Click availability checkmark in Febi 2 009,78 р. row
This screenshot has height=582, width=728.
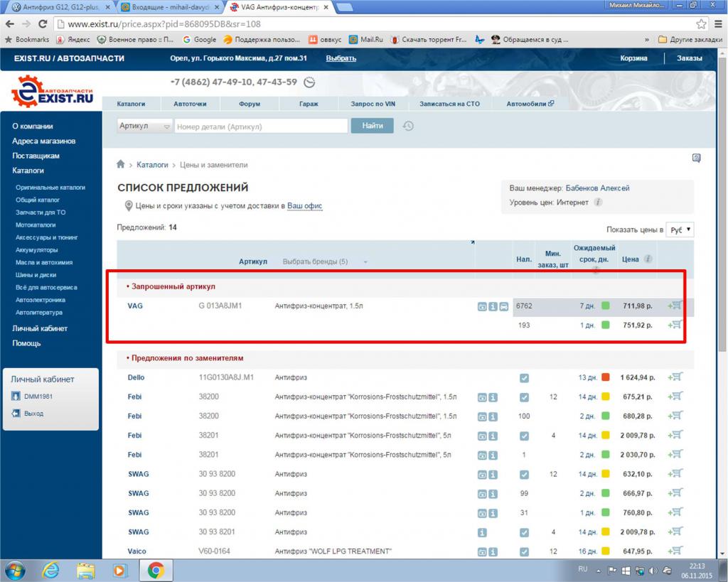point(524,436)
